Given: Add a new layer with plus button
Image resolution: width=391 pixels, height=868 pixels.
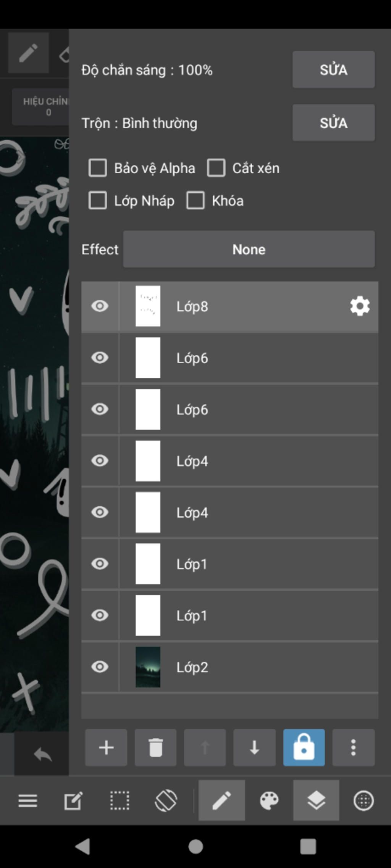Looking at the screenshot, I should [x=106, y=747].
